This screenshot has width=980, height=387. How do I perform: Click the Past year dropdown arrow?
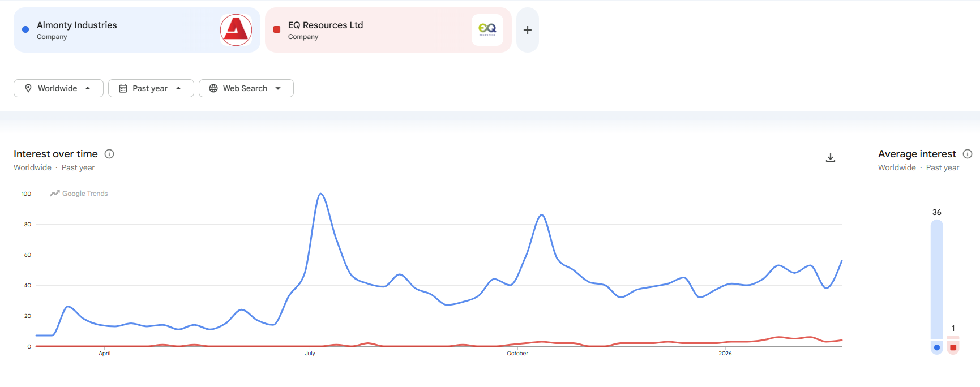click(178, 88)
